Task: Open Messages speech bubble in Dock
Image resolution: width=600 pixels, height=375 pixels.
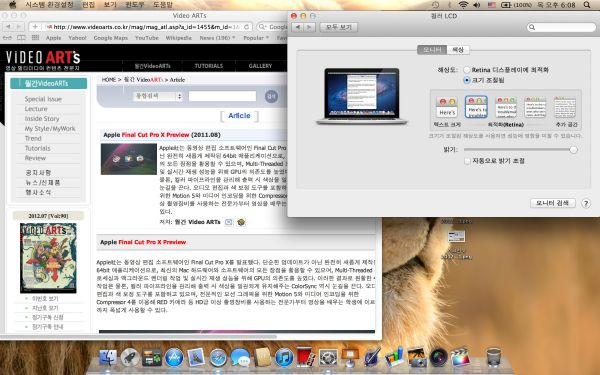Action: (240, 358)
